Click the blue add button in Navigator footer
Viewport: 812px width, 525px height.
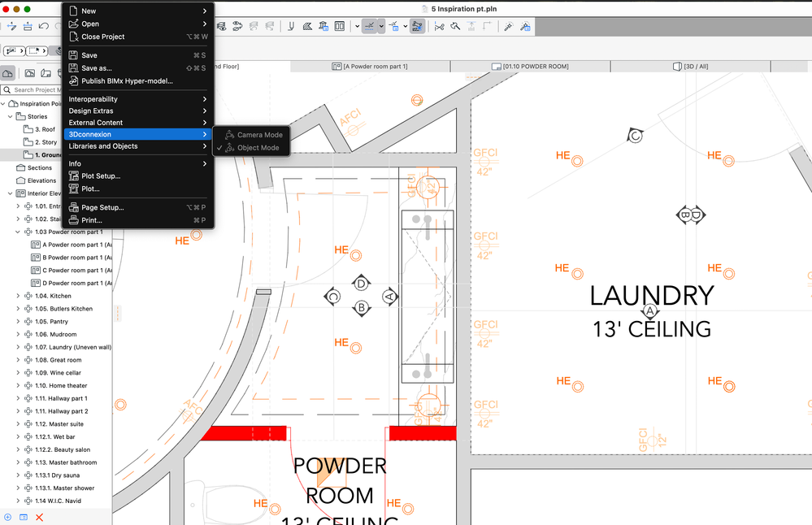8,517
